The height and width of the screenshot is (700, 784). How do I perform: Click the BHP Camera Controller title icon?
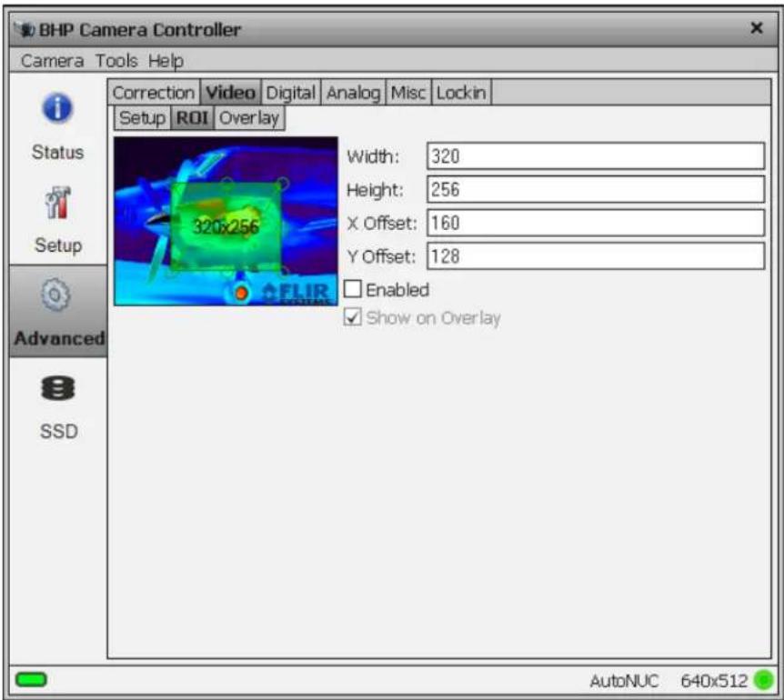tap(25, 29)
